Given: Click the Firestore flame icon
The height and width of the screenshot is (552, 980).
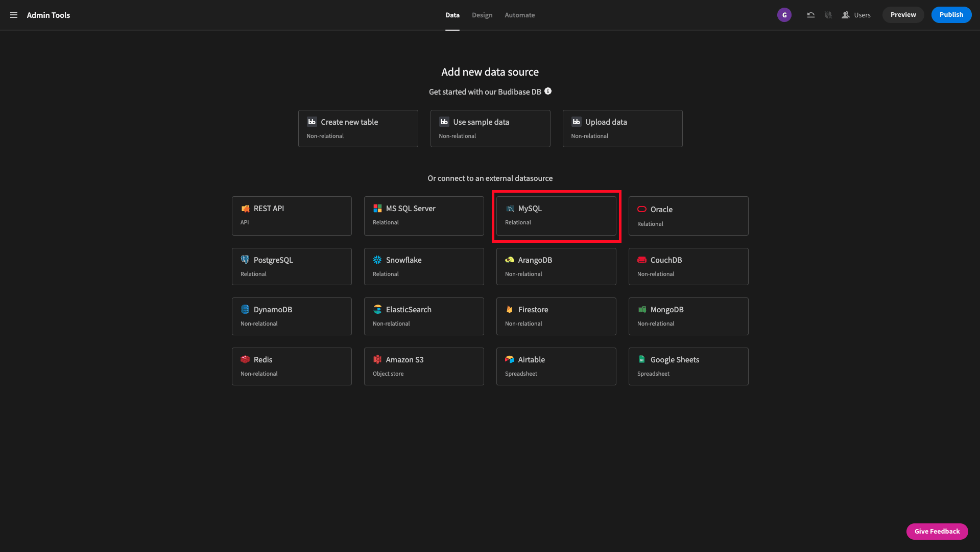Looking at the screenshot, I should tap(510, 309).
